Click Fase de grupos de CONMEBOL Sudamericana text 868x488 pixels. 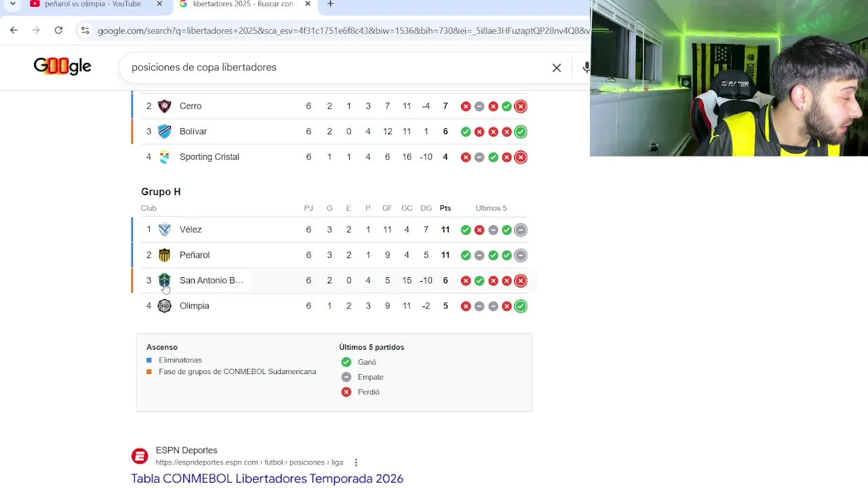[237, 371]
